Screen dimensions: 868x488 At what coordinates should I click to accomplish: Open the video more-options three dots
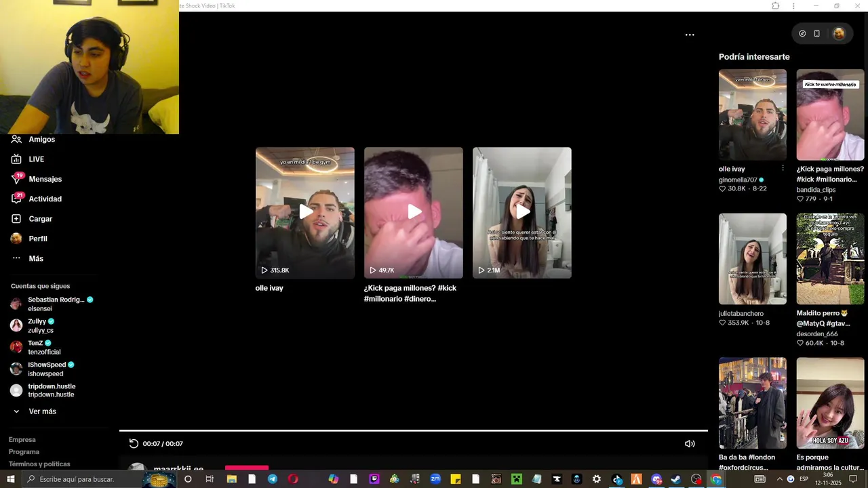coord(690,35)
